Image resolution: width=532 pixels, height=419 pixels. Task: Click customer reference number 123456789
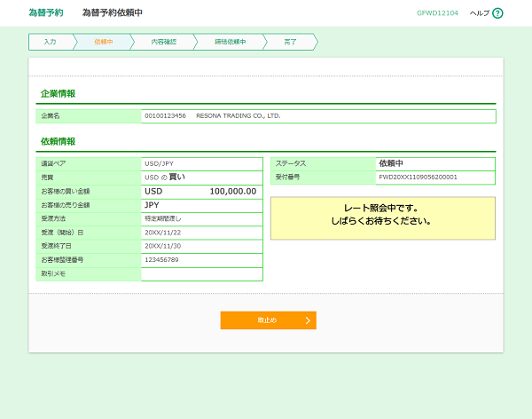click(161, 259)
